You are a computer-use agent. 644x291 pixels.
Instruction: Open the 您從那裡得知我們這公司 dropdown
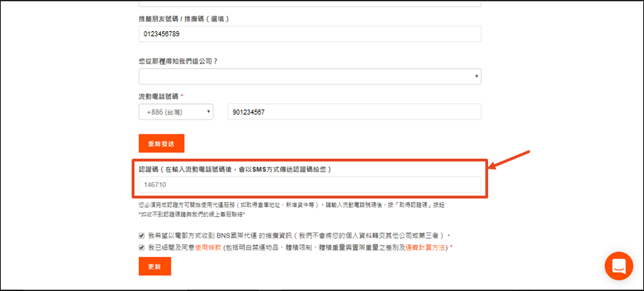(310, 76)
